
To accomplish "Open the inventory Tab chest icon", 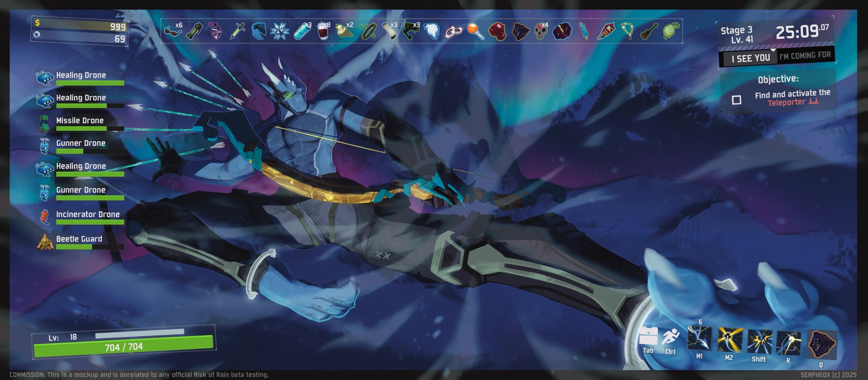I will (648, 336).
